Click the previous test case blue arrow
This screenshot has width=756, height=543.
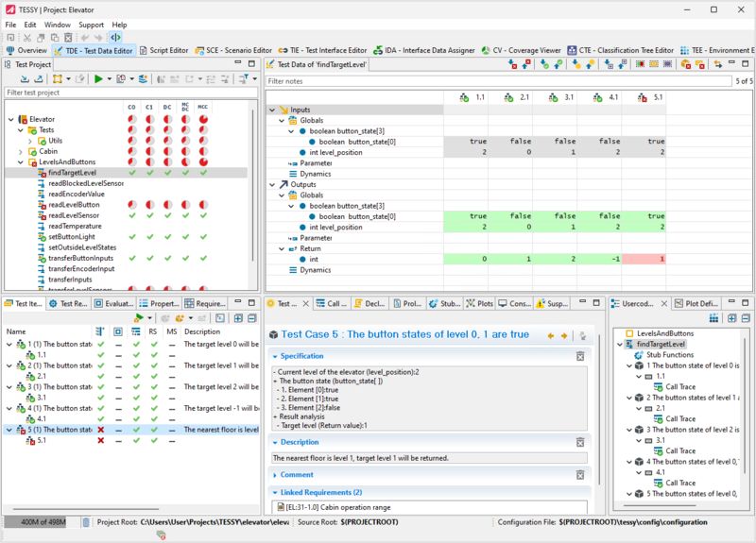pyautogui.click(x=550, y=335)
